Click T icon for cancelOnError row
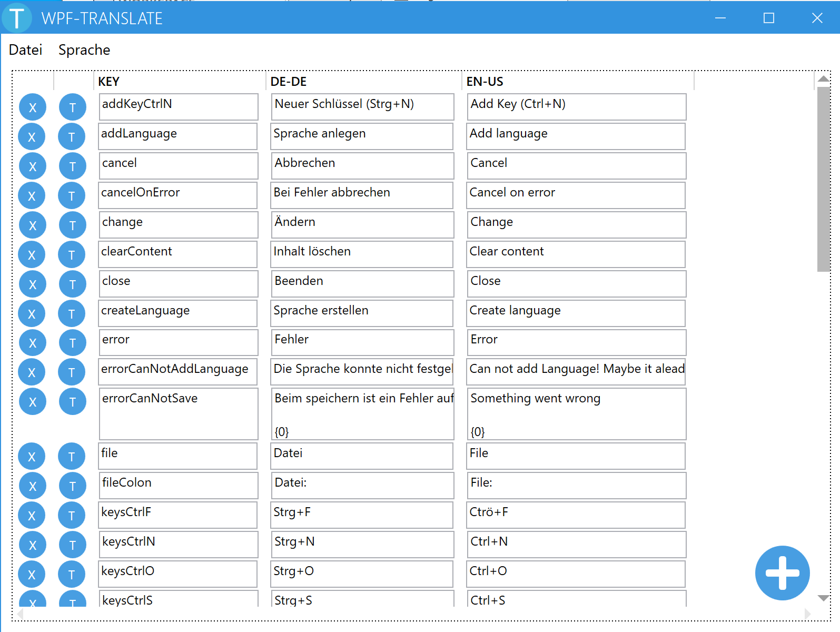 click(x=72, y=196)
